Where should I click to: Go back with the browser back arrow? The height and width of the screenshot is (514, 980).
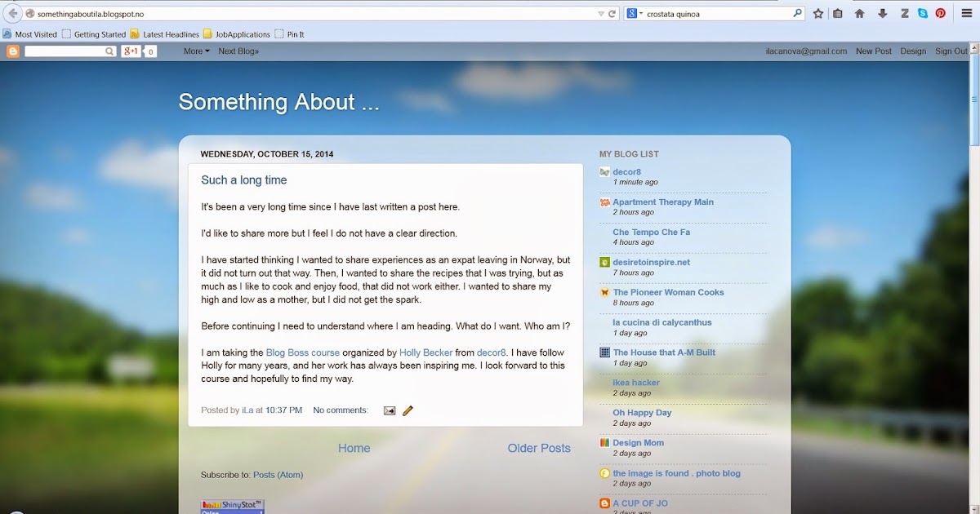pyautogui.click(x=12, y=13)
